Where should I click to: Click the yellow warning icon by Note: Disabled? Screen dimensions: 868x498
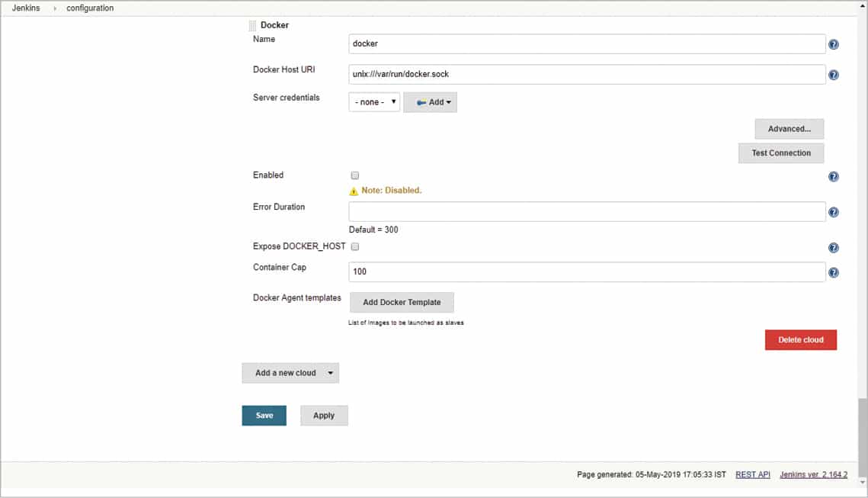coord(354,191)
